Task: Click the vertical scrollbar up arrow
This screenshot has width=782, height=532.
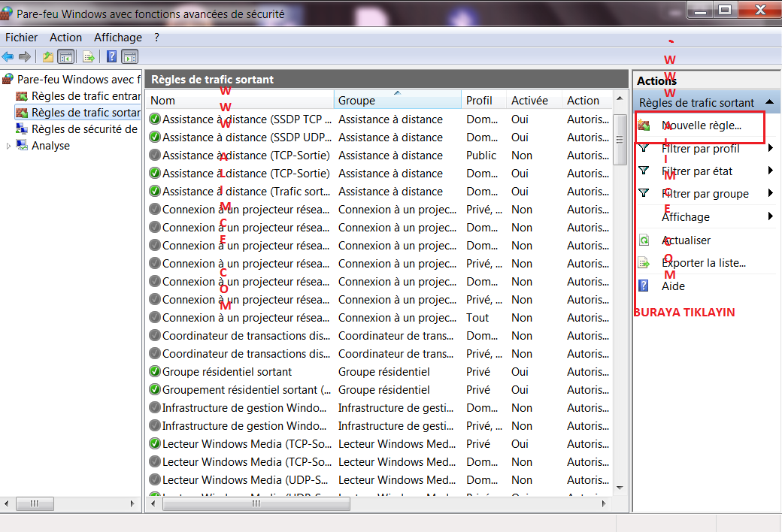Action: pos(620,98)
